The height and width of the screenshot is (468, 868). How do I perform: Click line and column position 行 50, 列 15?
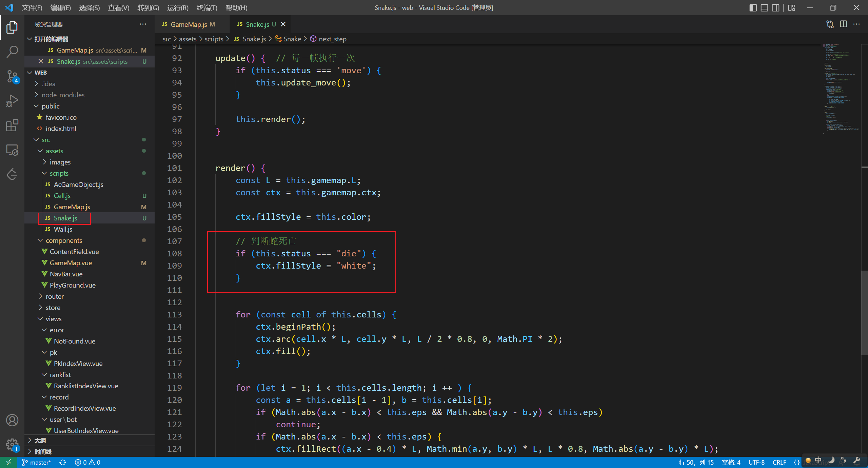coord(696,462)
